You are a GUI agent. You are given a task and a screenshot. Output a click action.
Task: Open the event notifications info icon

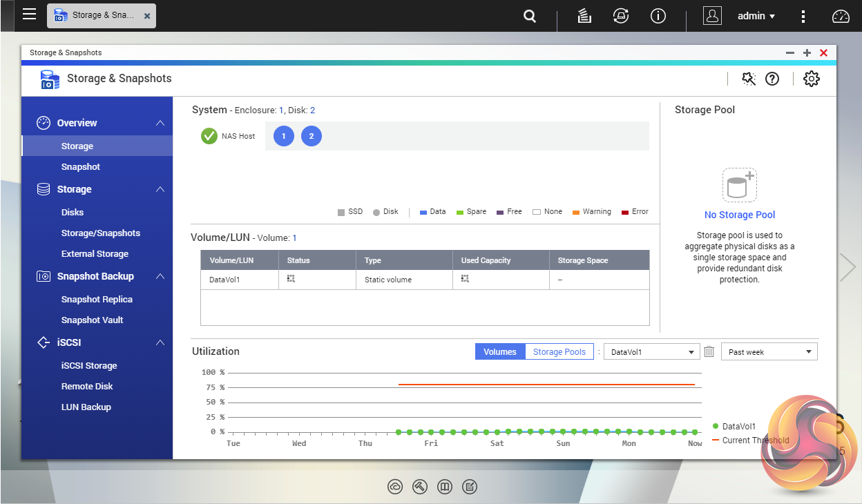coord(658,16)
